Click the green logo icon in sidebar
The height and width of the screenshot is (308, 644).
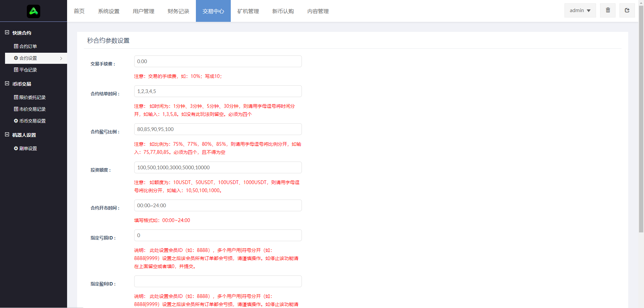34,11
